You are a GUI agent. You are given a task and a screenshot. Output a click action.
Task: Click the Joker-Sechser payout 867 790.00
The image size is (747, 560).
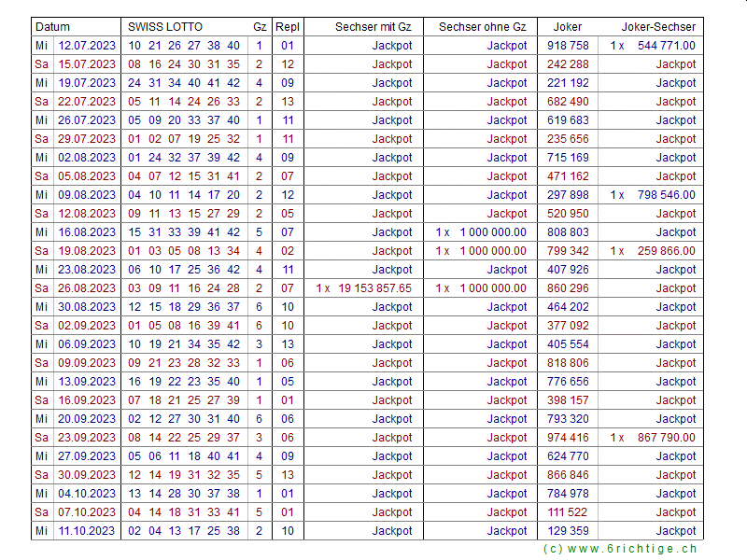tap(666, 438)
